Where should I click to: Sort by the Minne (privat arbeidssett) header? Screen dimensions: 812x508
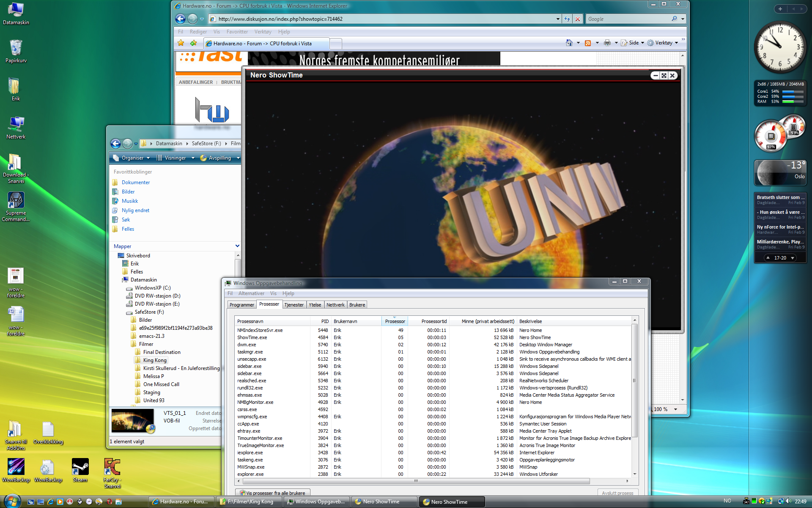(483, 321)
